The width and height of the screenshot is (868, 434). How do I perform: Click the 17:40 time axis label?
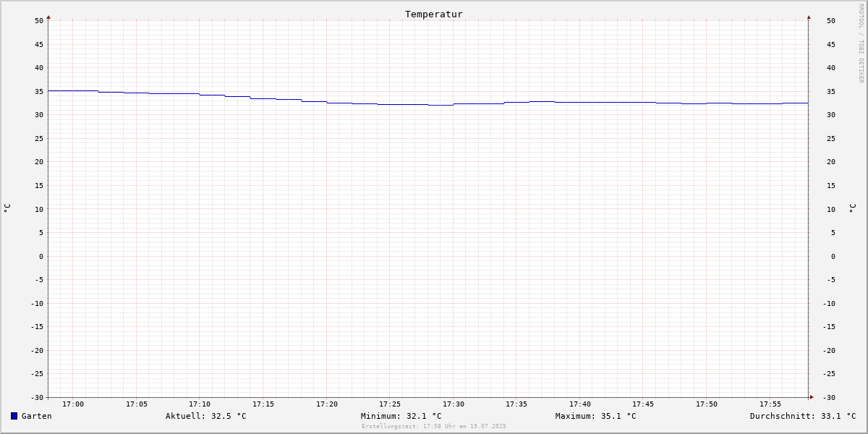580,404
